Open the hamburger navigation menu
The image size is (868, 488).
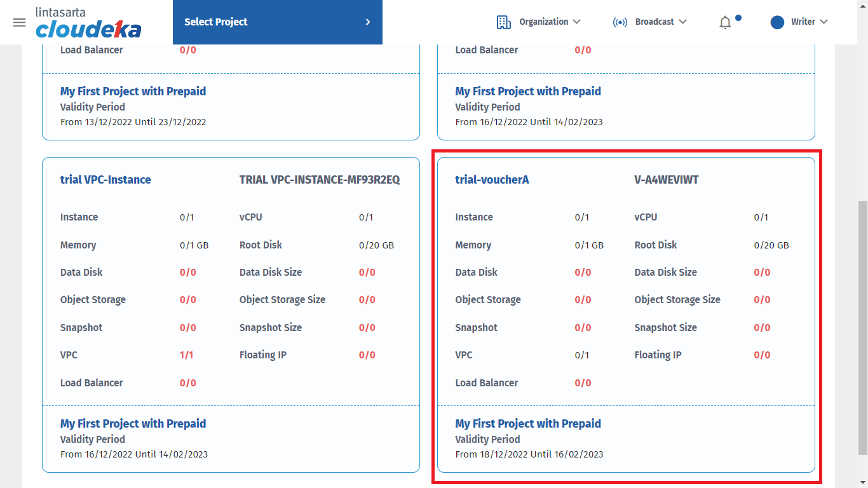tap(20, 22)
